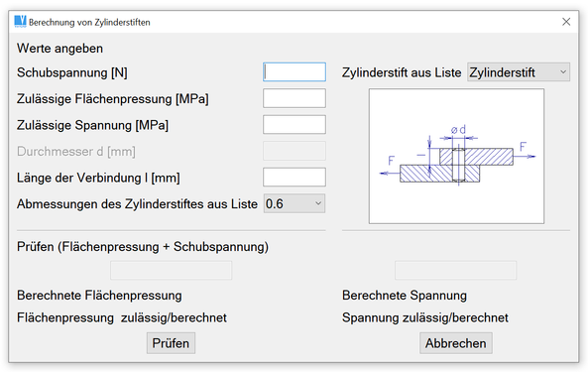The width and height of the screenshot is (588, 372).
Task: Click the ød dimension symbol in diagram
Action: [458, 130]
